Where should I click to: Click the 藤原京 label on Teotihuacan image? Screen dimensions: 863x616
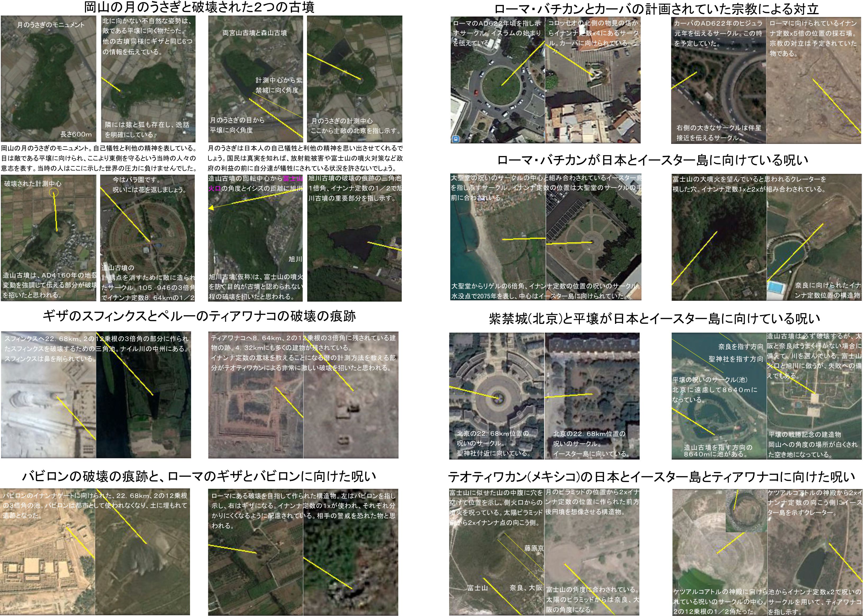[x=534, y=548]
